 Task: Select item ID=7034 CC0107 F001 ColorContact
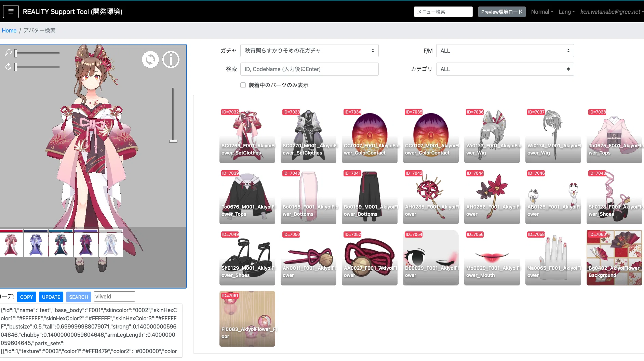click(x=370, y=136)
